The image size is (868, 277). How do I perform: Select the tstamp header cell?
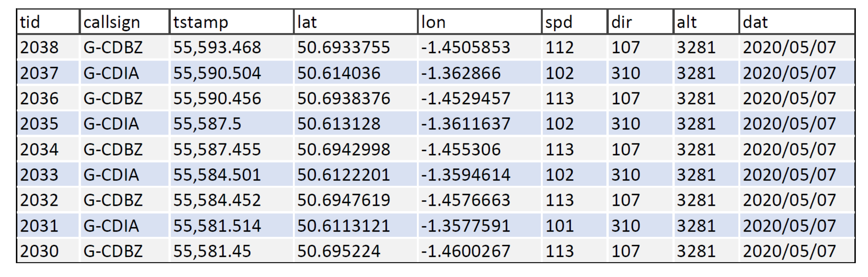(232, 22)
